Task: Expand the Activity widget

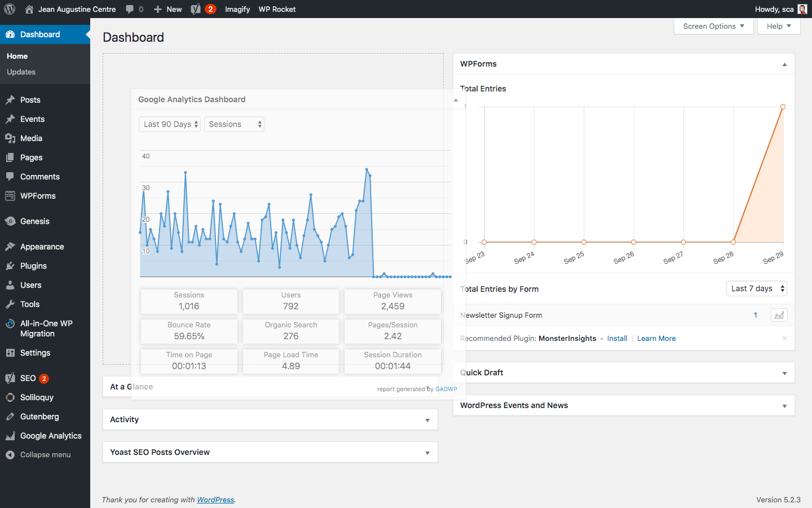Action: click(x=427, y=420)
